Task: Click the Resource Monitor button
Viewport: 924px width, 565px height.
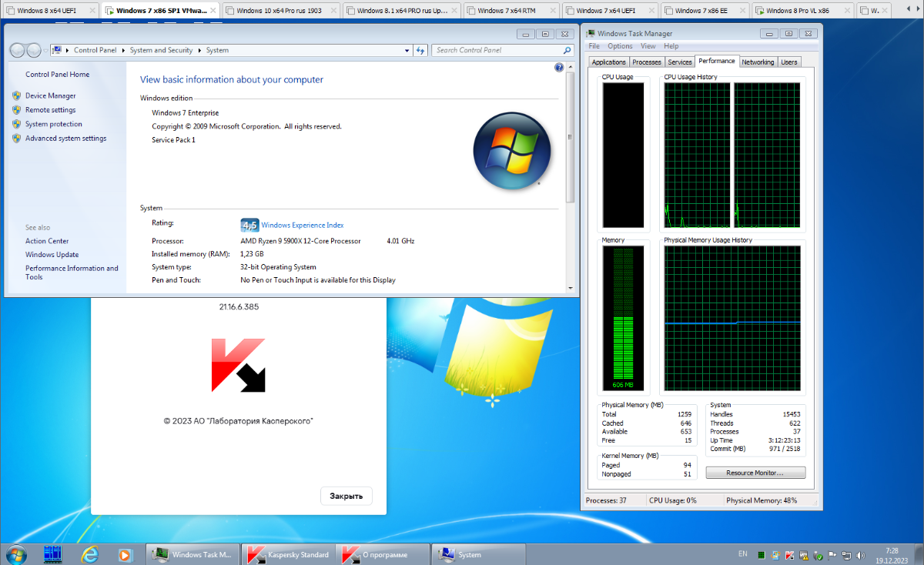Action: (x=755, y=473)
